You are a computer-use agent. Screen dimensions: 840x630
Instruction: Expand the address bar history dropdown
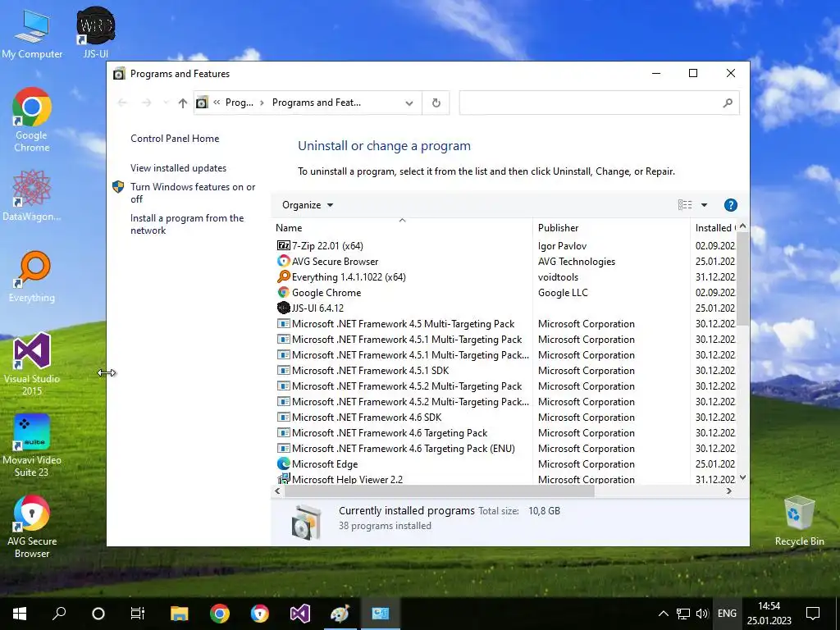(409, 103)
